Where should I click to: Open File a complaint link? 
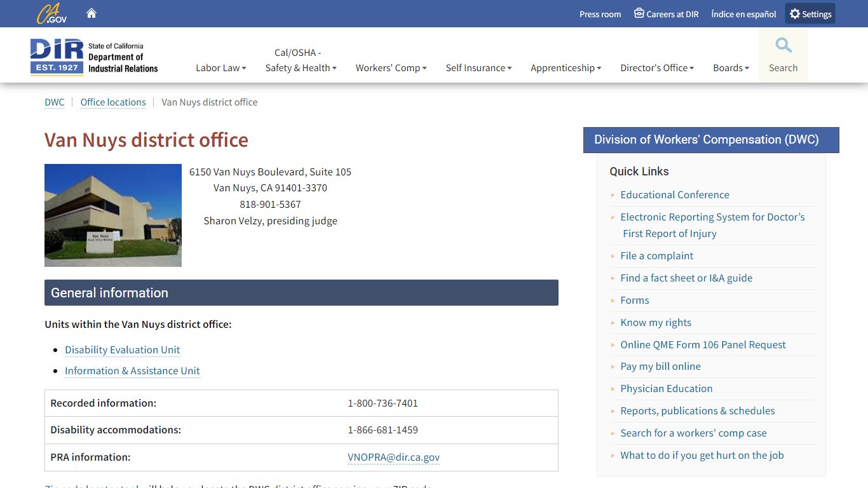(x=656, y=256)
